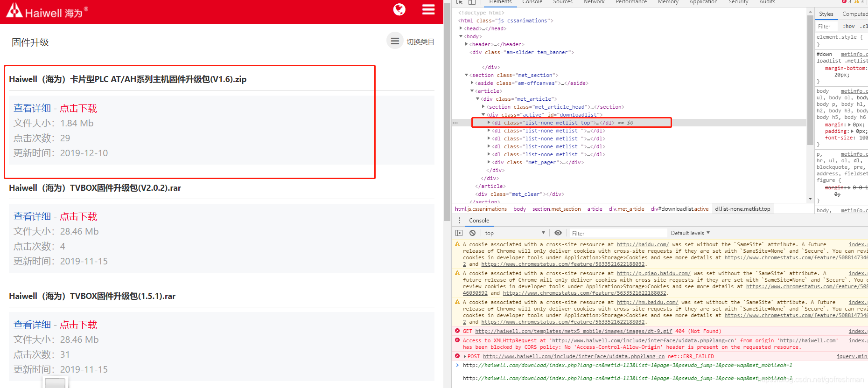Click the section.met_section breadcrumb
The height and width of the screenshot is (388, 868).
coord(556,209)
